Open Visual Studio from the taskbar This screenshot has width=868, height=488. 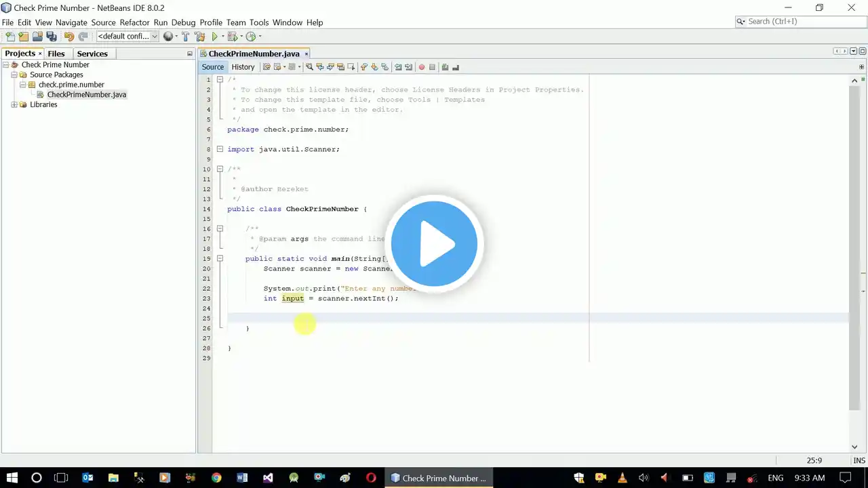tap(268, 478)
